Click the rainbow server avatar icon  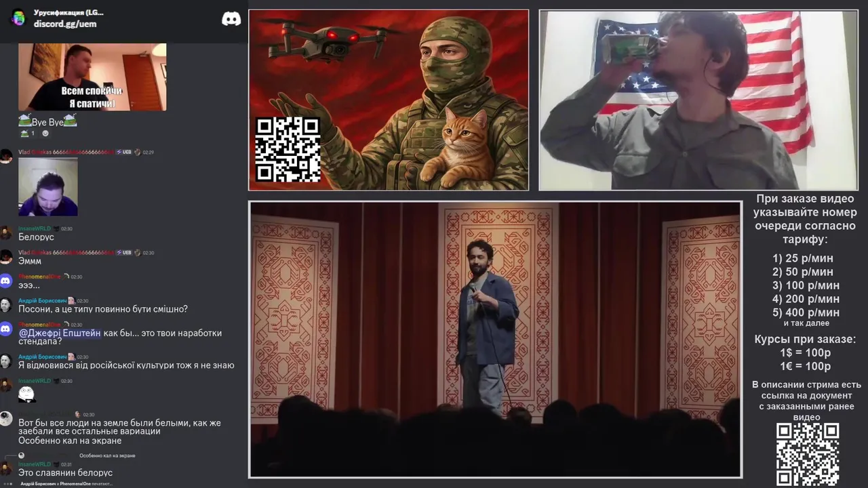pyautogui.click(x=18, y=18)
